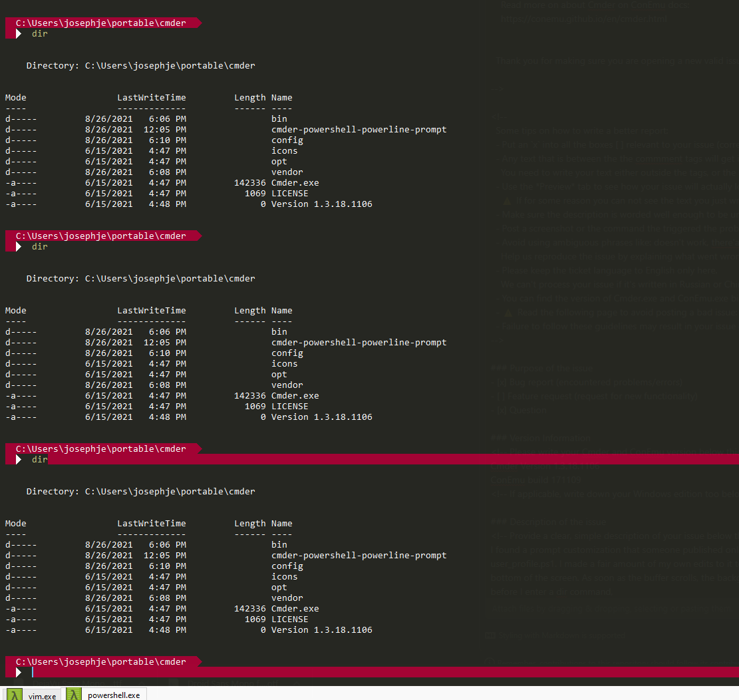The image size is (739, 700).
Task: Click the commment tags hyperlink
Action: pyautogui.click(x=659, y=158)
